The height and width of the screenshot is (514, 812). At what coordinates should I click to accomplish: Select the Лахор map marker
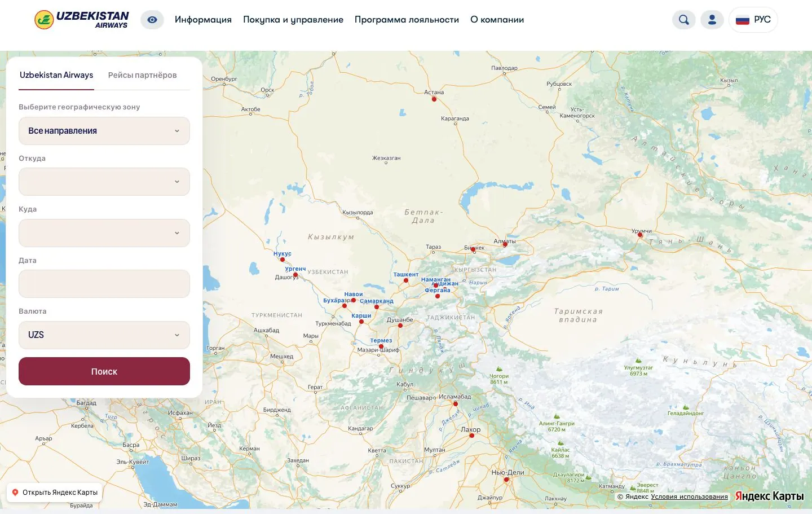472,436
